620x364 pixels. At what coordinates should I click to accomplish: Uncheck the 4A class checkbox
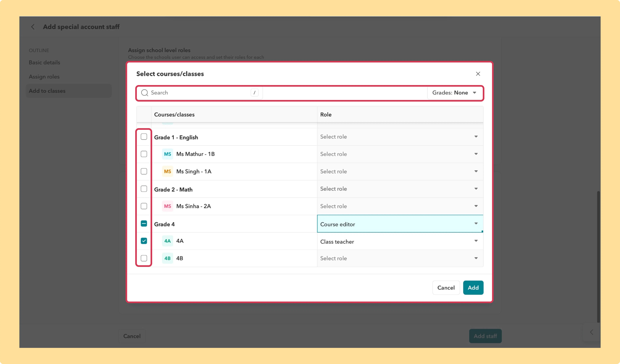[x=144, y=241]
